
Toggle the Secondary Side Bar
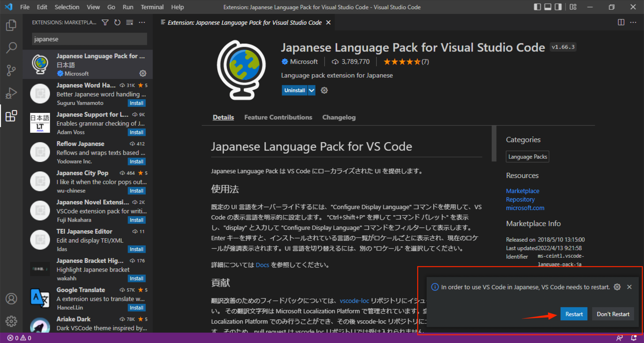coord(558,7)
